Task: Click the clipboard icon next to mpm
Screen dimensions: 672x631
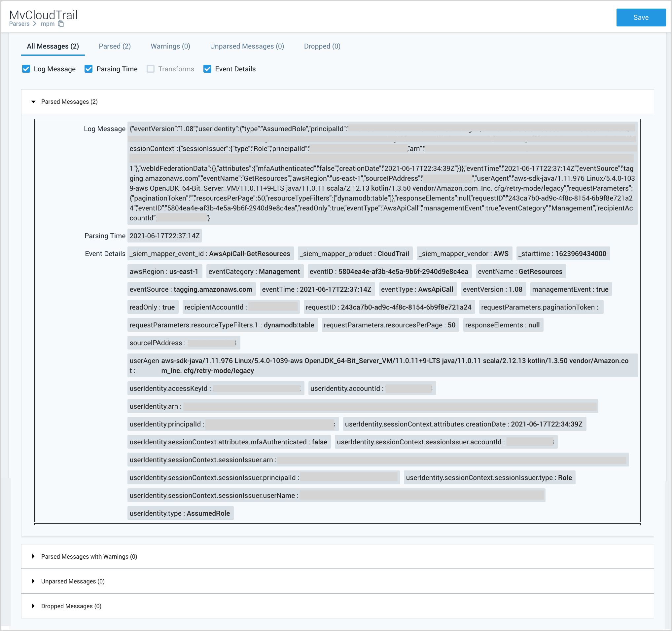Action: 61,24
